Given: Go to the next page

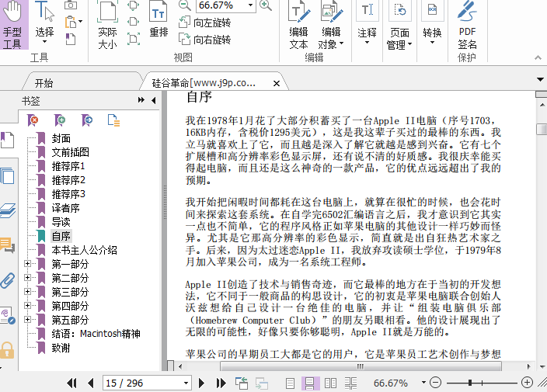Looking at the screenshot, I should [x=201, y=383].
